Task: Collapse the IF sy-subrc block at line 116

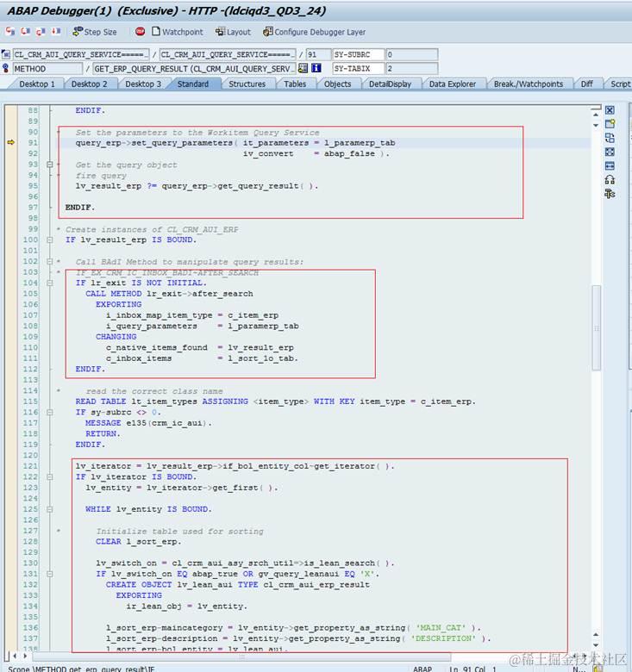Action: point(50,413)
